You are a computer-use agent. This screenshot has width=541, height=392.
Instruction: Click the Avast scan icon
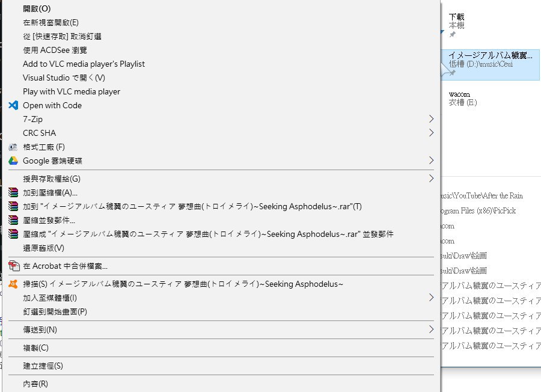(13, 284)
